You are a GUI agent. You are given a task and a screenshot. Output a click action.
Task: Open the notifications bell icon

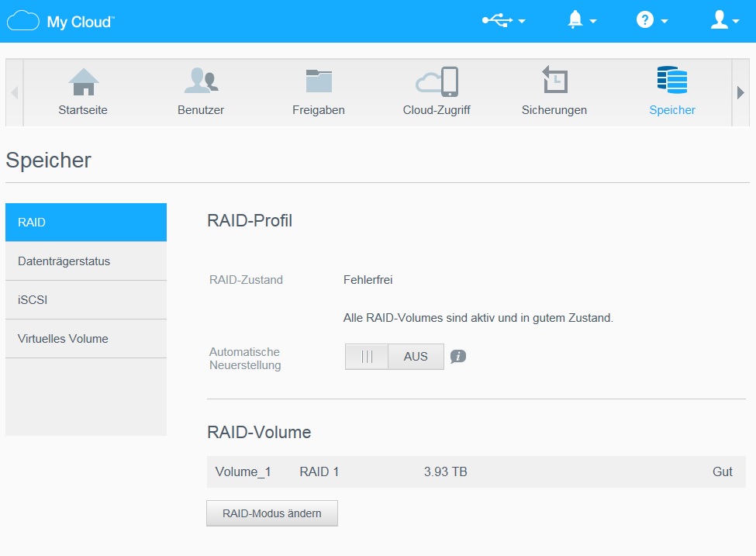pyautogui.click(x=575, y=19)
